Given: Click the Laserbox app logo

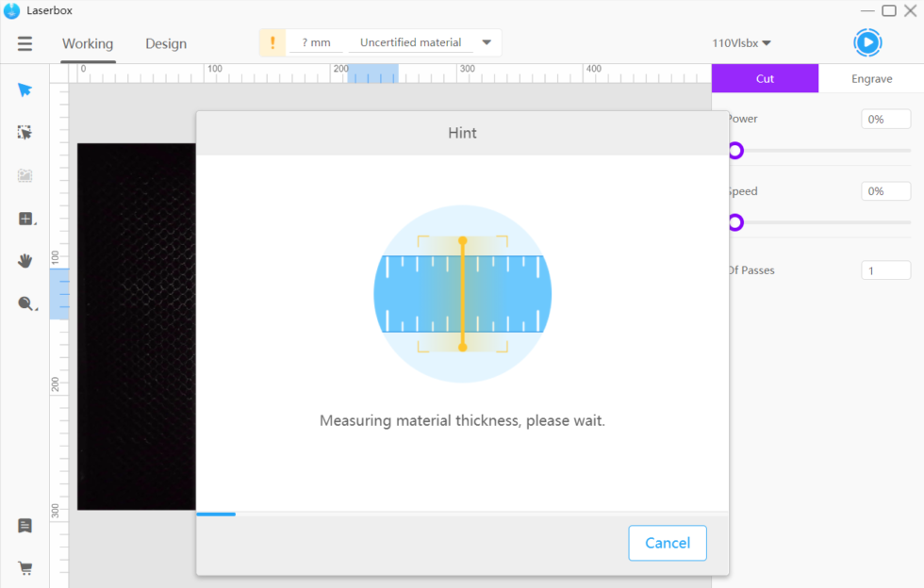Looking at the screenshot, I should [x=11, y=10].
